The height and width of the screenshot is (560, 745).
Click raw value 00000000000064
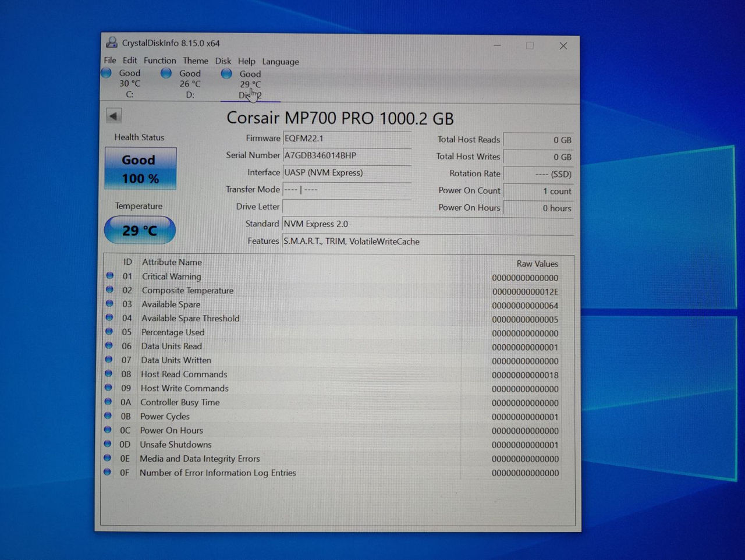point(525,306)
